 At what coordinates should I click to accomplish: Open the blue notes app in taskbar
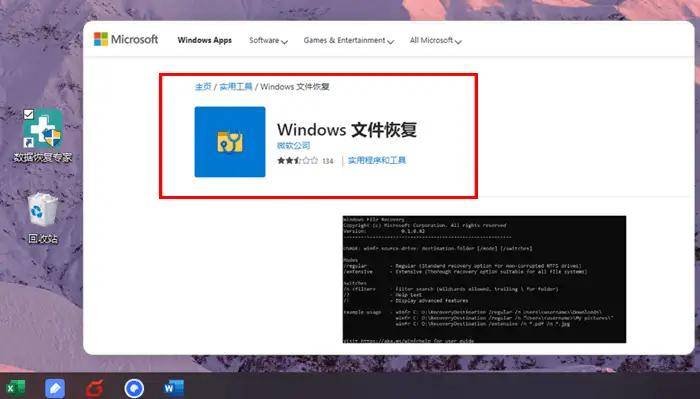tap(55, 388)
